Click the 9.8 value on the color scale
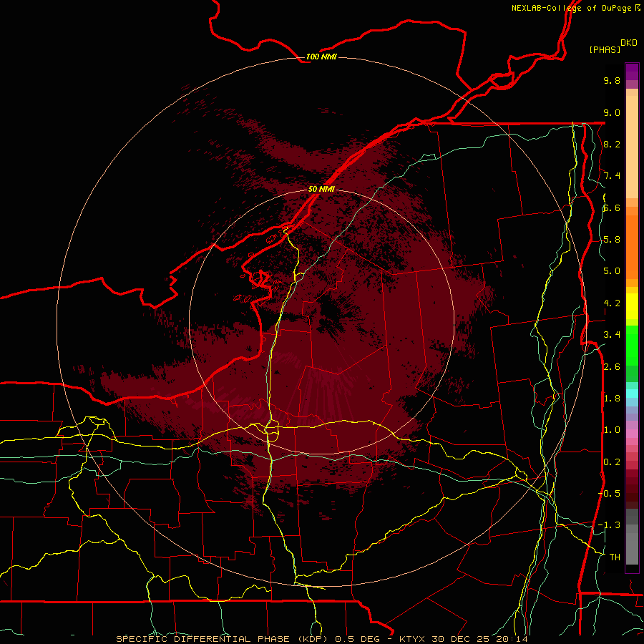Screen dimensions: 644x644 612,80
